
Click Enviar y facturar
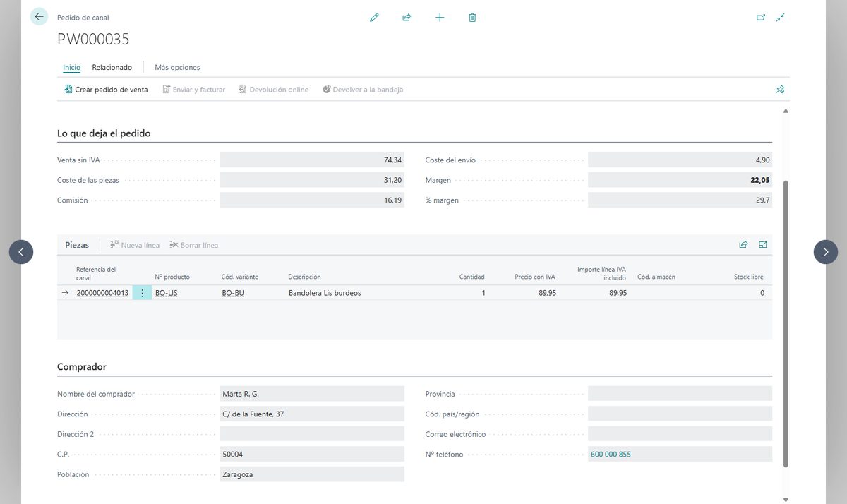pyautogui.click(x=193, y=90)
